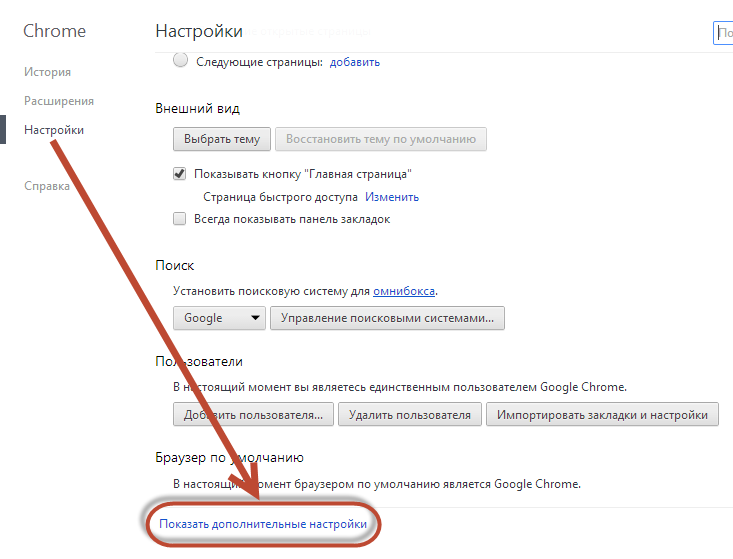Click the Удалить пользователя button
Viewport: 733px width, 559px height.
[410, 415]
